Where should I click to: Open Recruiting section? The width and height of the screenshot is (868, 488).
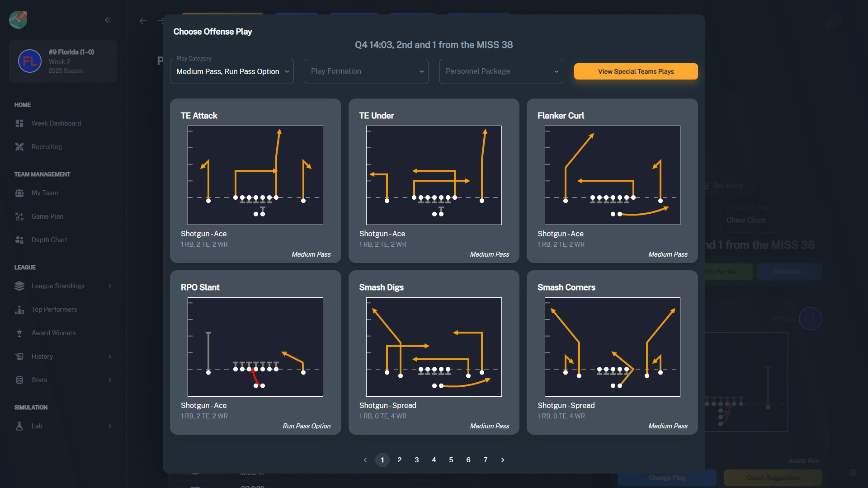coord(47,146)
